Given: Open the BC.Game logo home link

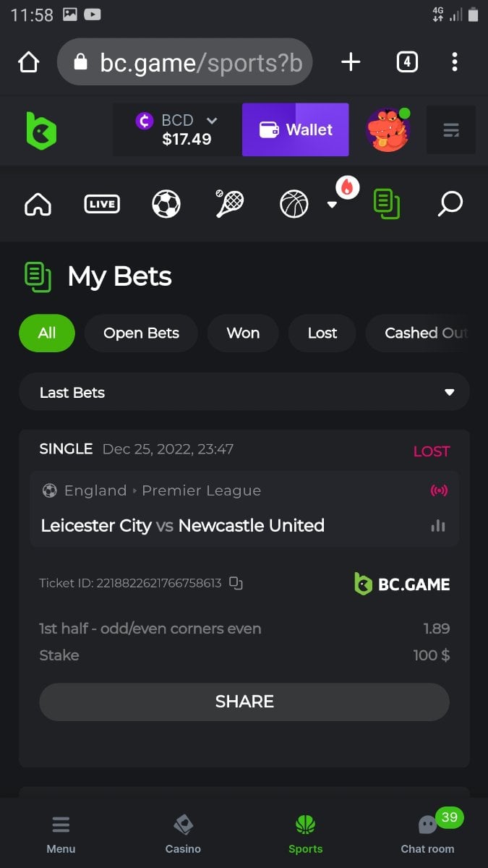Looking at the screenshot, I should 41,130.
